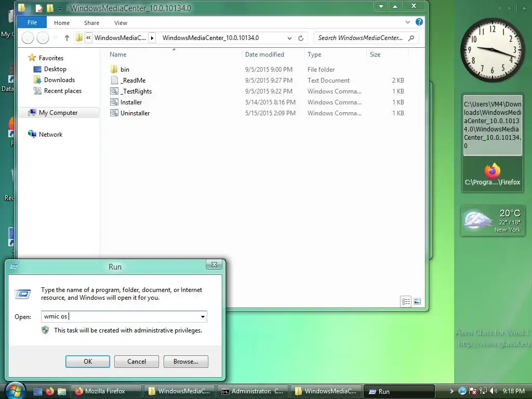
Task: Switch to Mozilla Firefox taskbar button
Action: (x=105, y=391)
